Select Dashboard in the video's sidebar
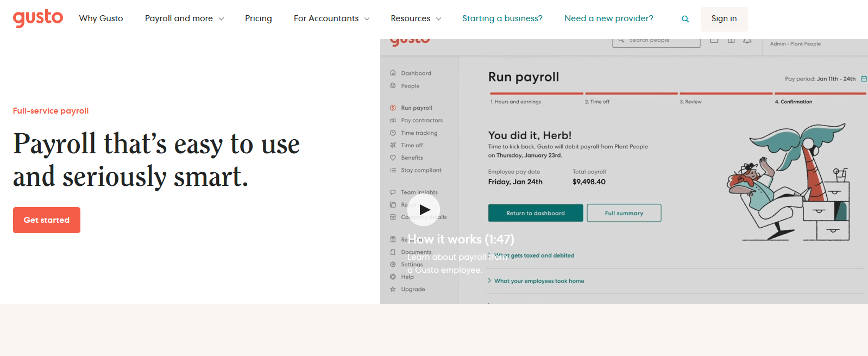The image size is (868, 356). tap(411, 73)
